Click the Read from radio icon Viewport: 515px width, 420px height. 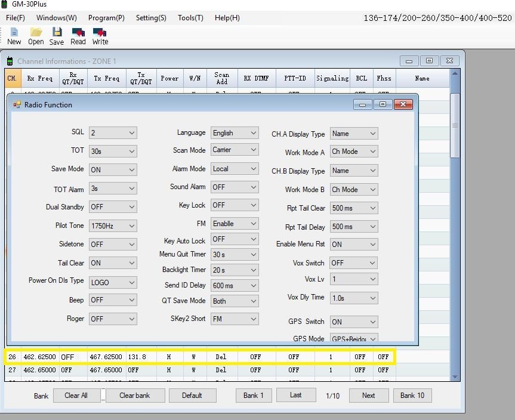pos(78,32)
